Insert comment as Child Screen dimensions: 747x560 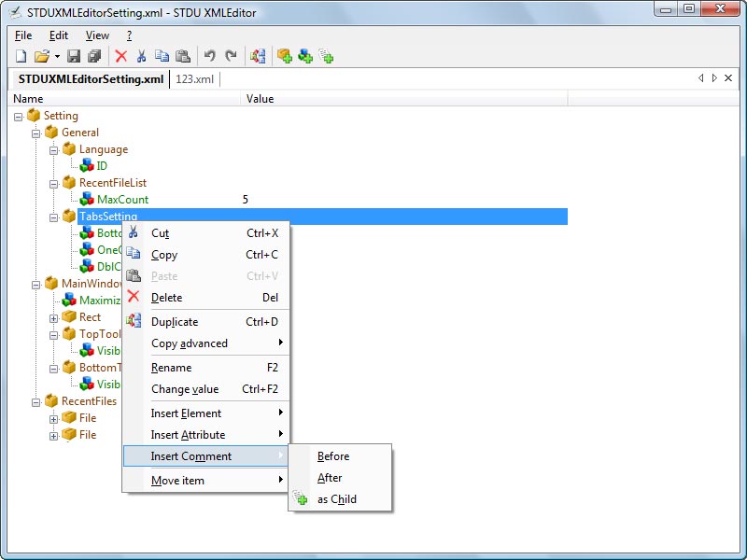tap(340, 499)
